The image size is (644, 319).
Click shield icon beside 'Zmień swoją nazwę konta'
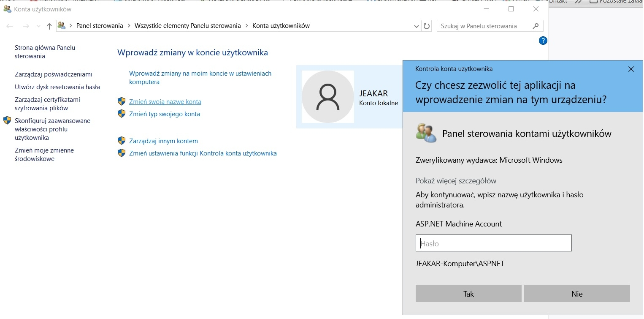(x=122, y=101)
